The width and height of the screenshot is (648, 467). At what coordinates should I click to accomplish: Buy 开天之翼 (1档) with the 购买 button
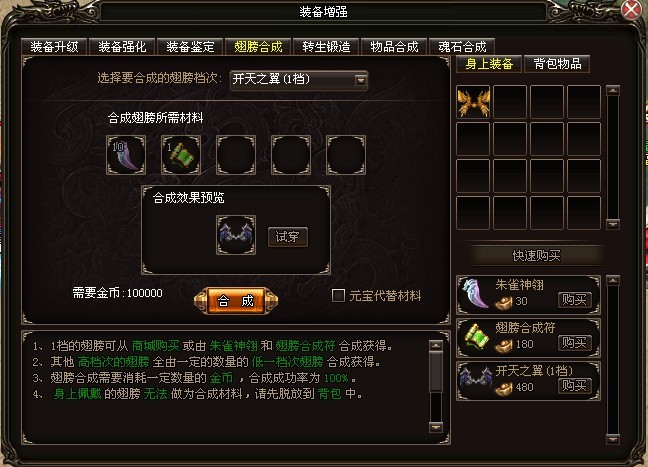coord(574,386)
